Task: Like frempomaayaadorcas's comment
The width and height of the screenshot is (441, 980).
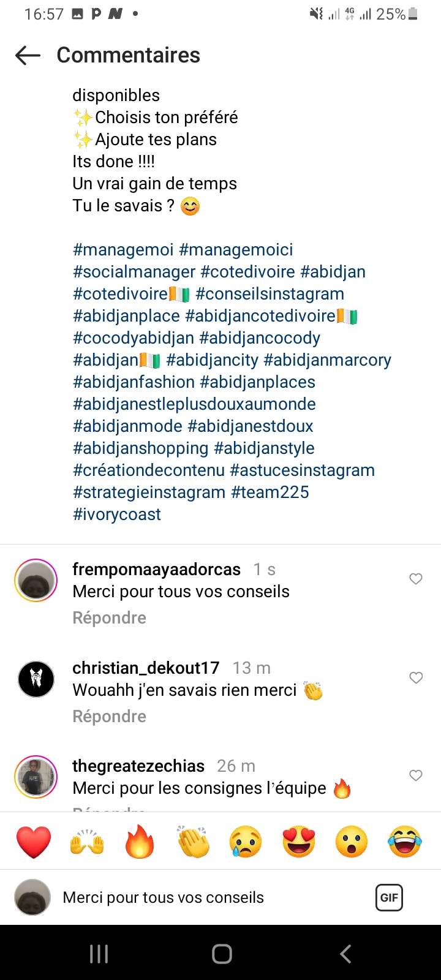Action: (x=416, y=579)
